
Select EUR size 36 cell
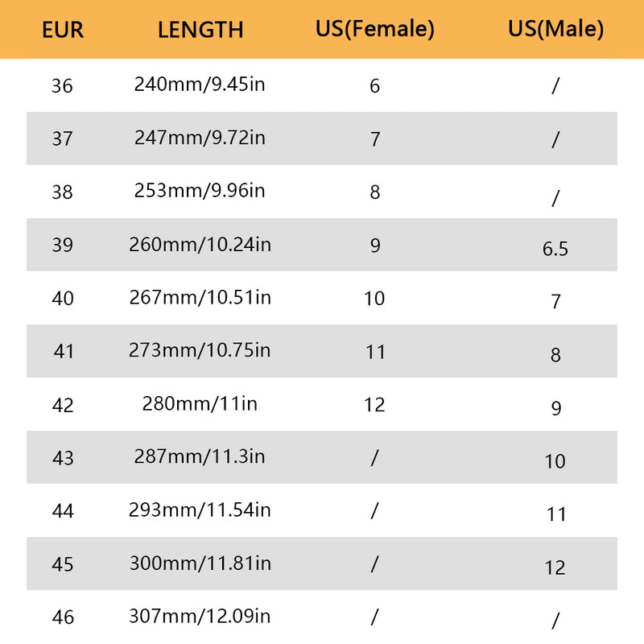[62, 85]
